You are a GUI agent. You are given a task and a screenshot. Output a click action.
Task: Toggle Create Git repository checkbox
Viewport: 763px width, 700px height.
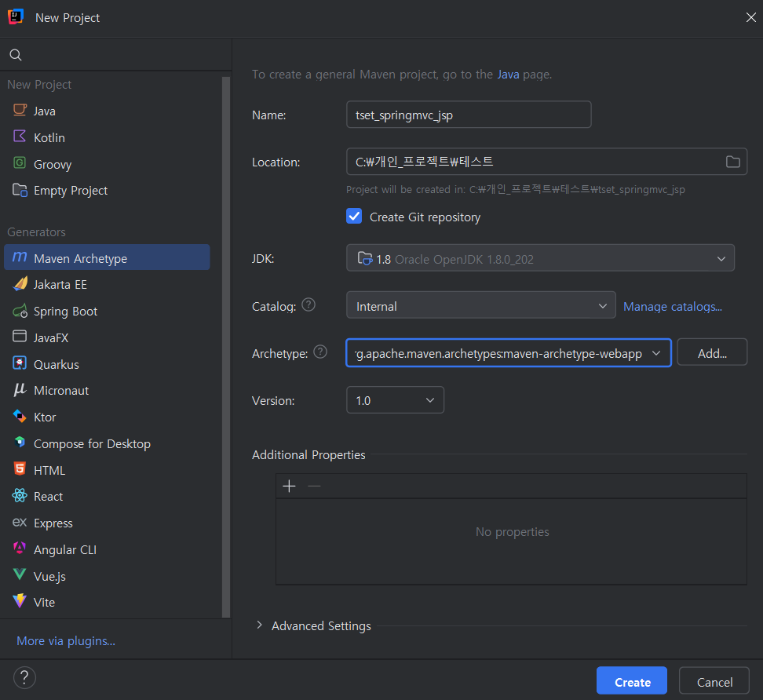pyautogui.click(x=354, y=216)
